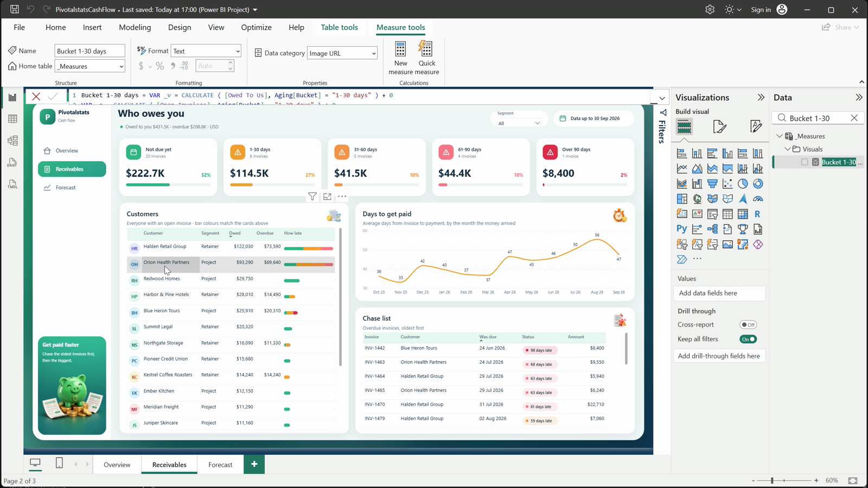Switch to the Forecast page tab

220,465
